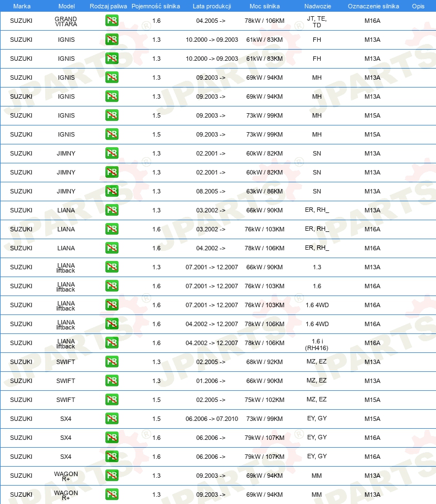Click the fuel icon for LIANA 76kW / 103KM 03.2002

pyautogui.click(x=112, y=229)
